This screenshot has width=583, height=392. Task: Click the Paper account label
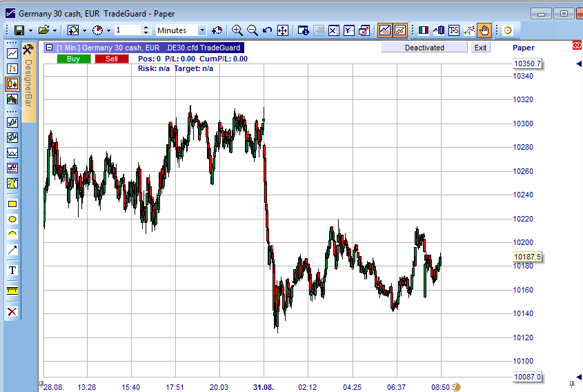tap(524, 48)
